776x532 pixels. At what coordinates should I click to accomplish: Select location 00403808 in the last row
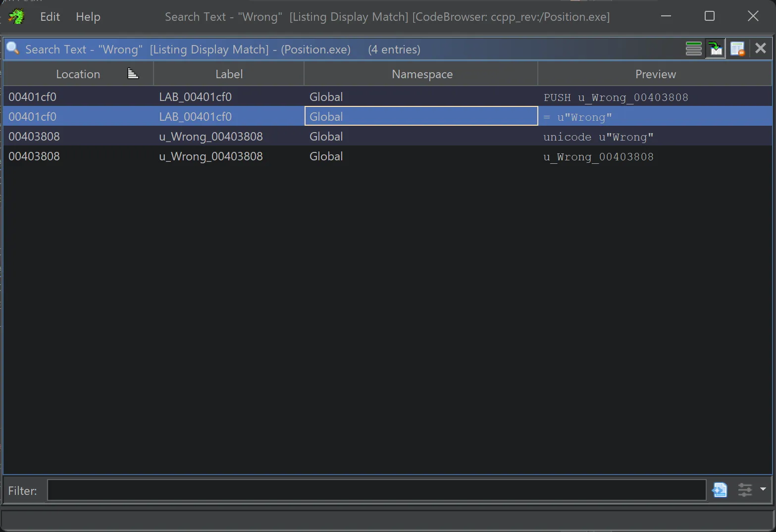[34, 156]
